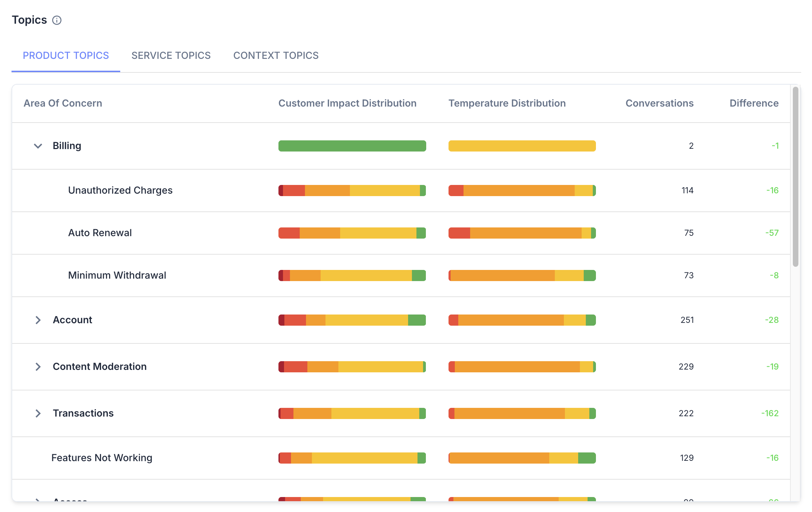Click the 229 conversations count

(686, 366)
